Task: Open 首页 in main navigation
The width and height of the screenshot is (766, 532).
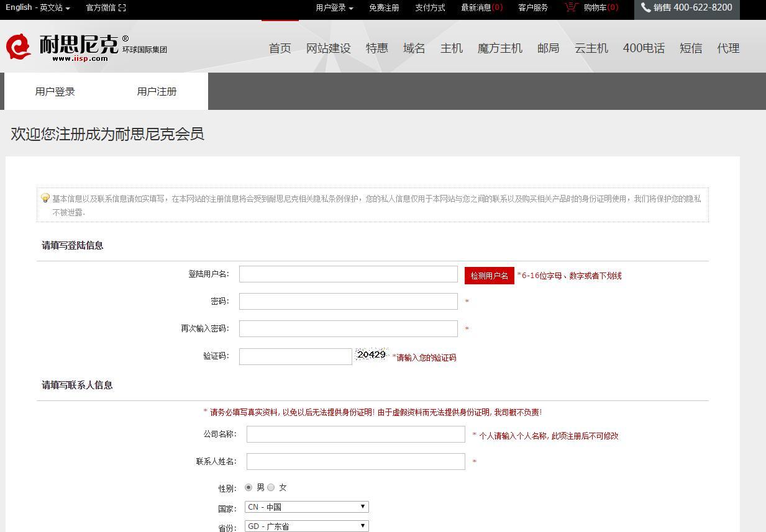Action: pyautogui.click(x=280, y=48)
